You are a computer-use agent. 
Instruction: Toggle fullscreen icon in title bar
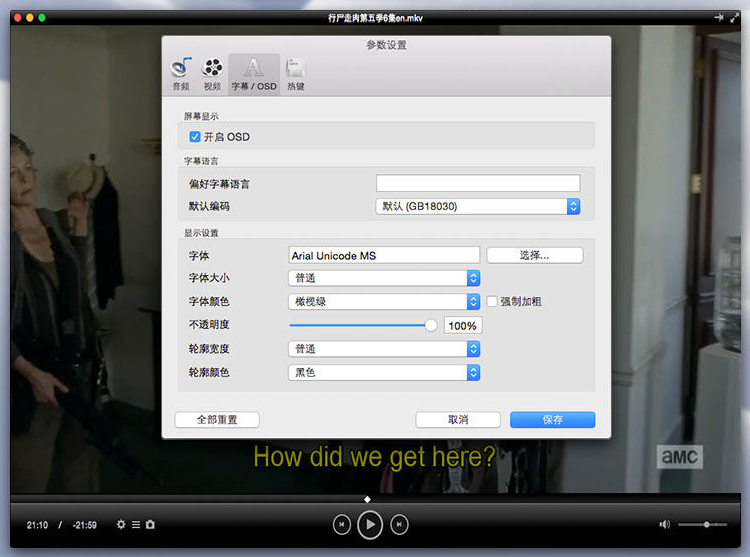tap(735, 18)
